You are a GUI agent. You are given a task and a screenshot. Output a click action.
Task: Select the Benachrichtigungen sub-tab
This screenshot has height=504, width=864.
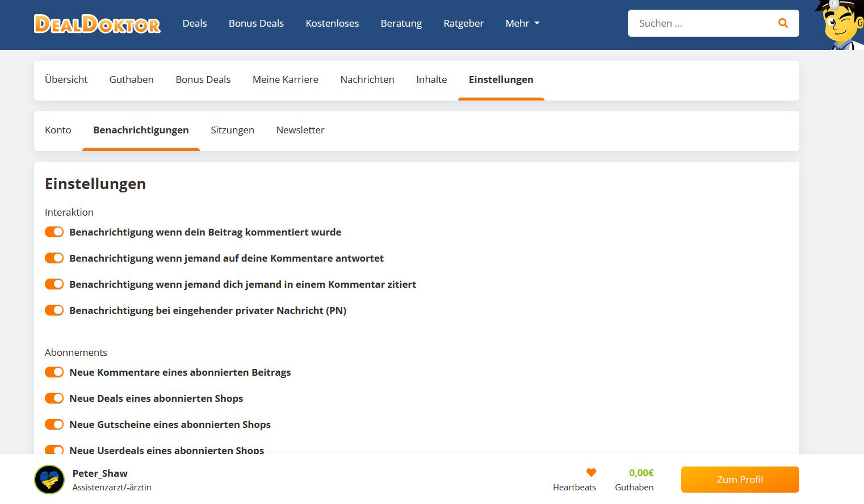[141, 130]
